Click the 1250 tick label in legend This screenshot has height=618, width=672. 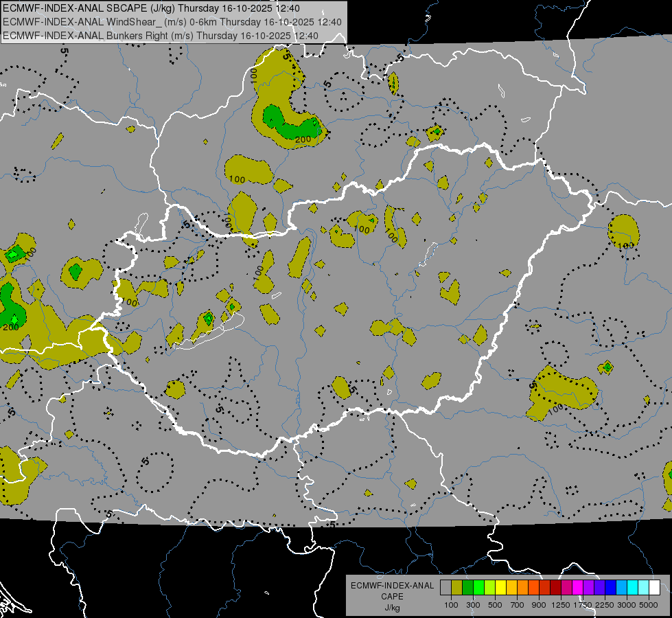561,605
